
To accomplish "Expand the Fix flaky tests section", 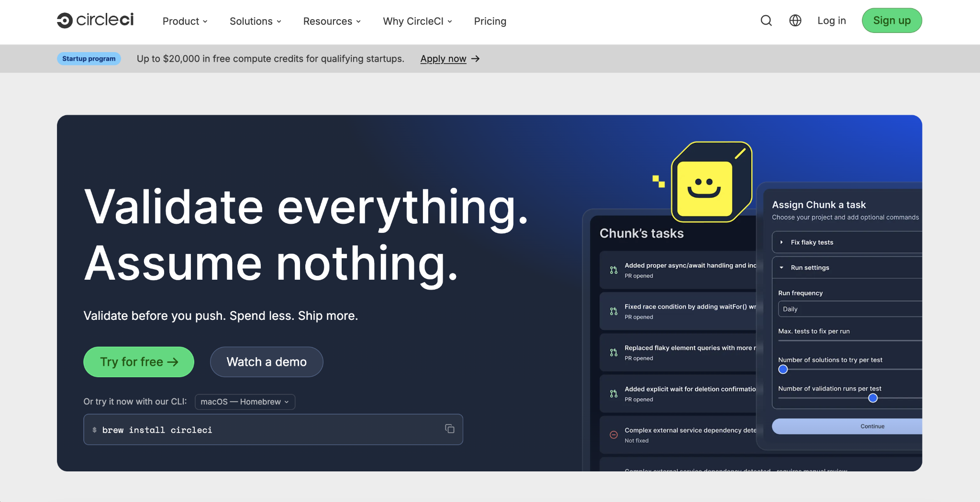I will 847,242.
